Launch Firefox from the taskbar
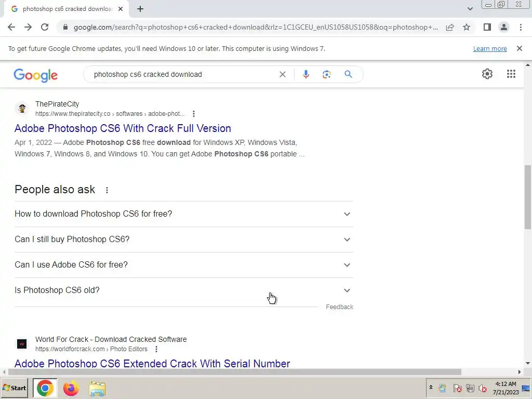The height and width of the screenshot is (399, 532). [71, 389]
